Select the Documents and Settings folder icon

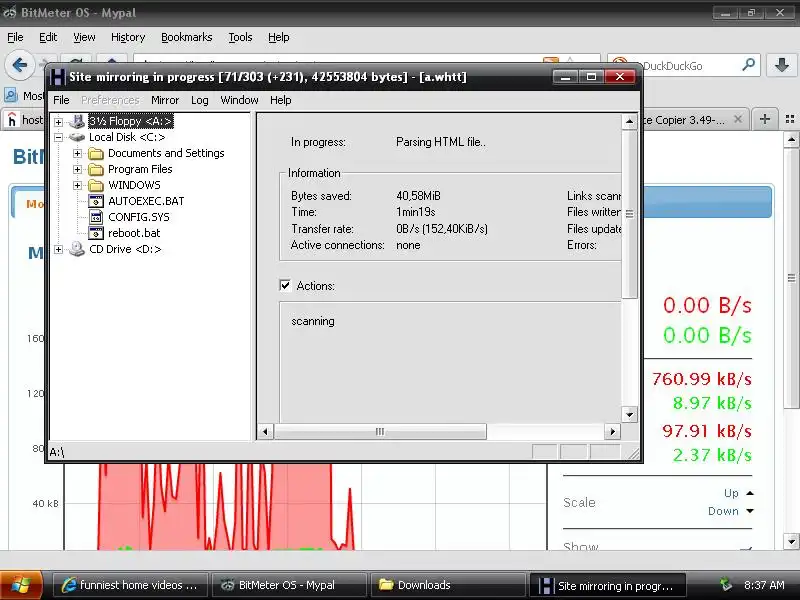[x=96, y=153]
